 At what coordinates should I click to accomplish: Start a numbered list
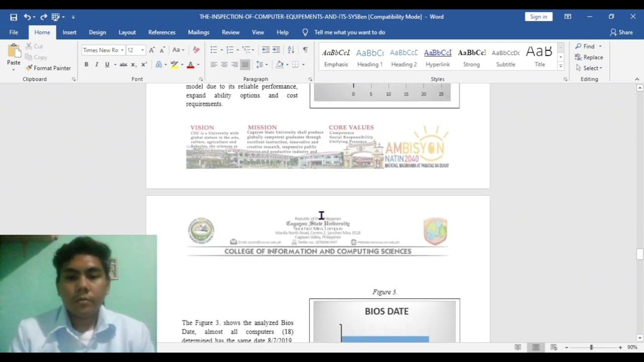(x=230, y=50)
